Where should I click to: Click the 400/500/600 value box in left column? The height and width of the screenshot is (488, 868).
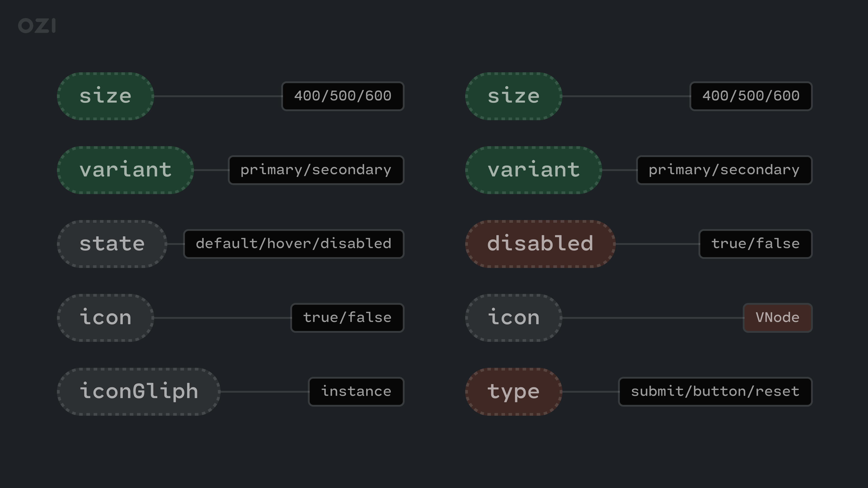343,96
